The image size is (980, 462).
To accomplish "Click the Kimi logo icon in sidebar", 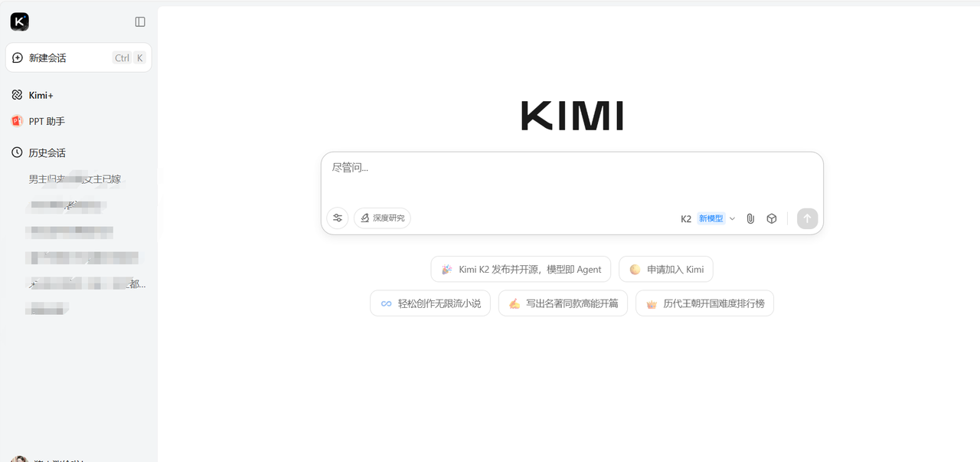I will click(x=20, y=21).
